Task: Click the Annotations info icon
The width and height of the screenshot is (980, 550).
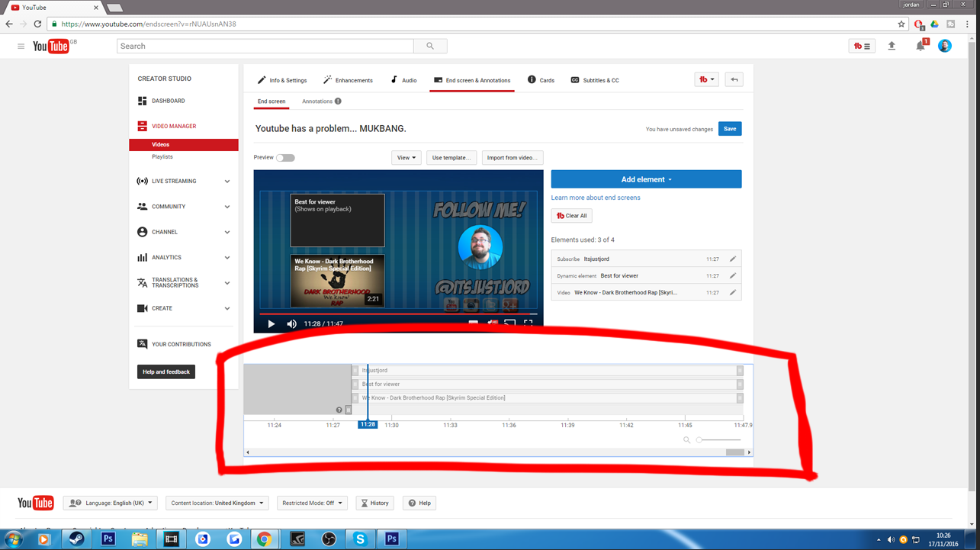Action: click(x=338, y=101)
